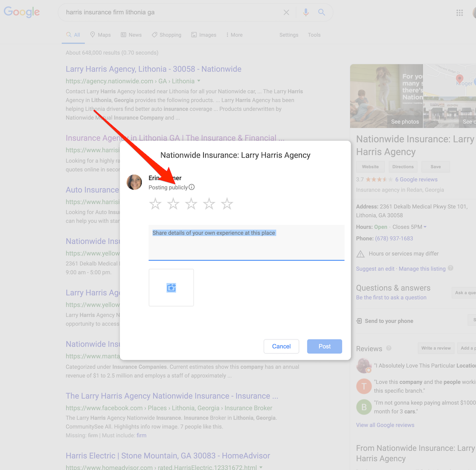Open 6 Google reviews link
This screenshot has height=470, width=476.
[416, 180]
